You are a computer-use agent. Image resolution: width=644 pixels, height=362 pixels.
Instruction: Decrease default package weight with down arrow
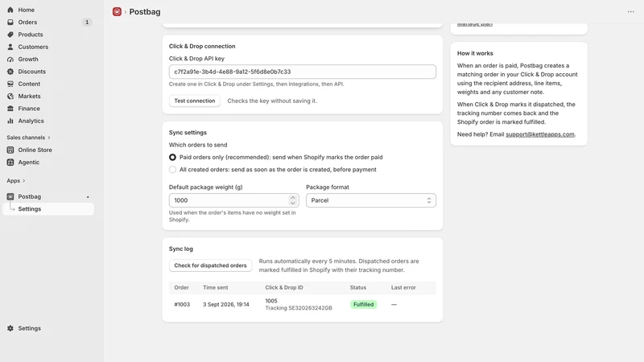tap(292, 204)
